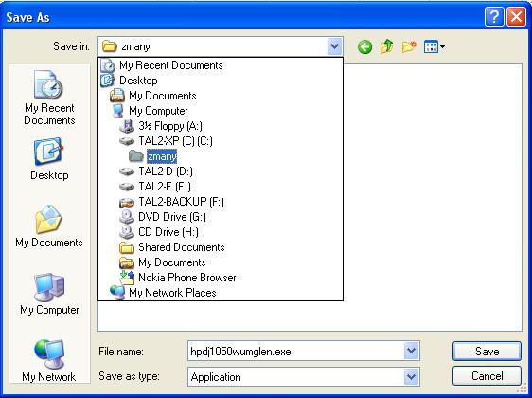Viewport: 532px width, 398px height.
Task: Click the help question mark icon
Action: point(494,17)
